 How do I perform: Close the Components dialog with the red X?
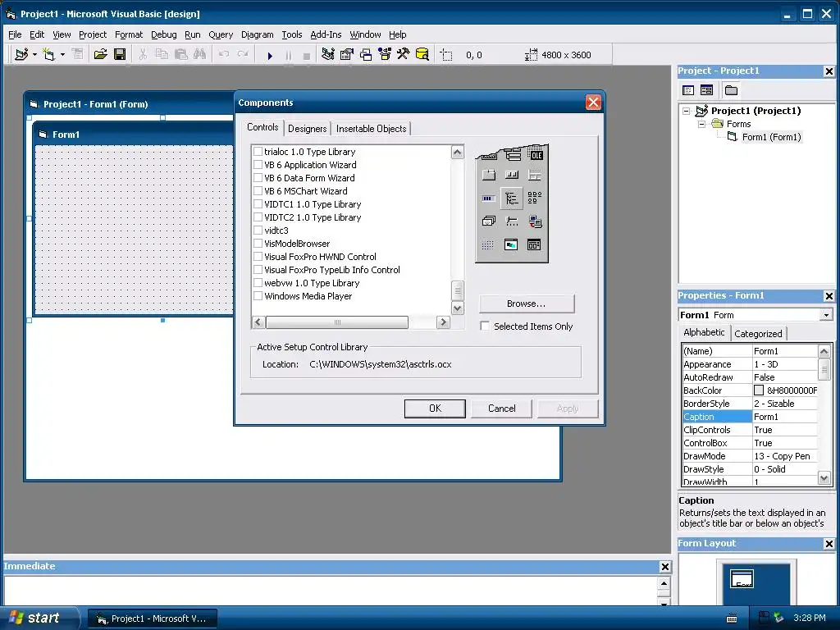pos(593,103)
